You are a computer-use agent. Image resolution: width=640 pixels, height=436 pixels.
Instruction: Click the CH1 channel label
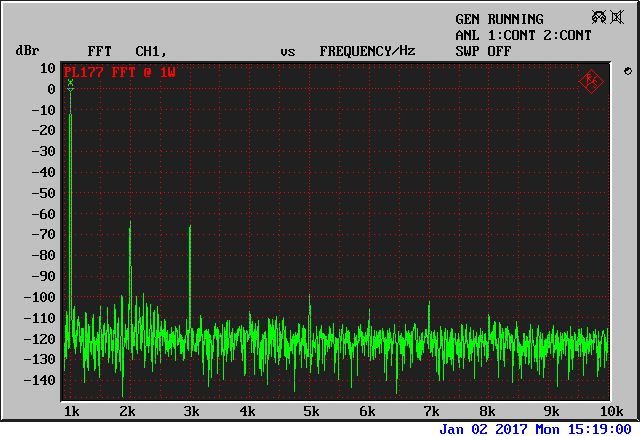[150, 51]
